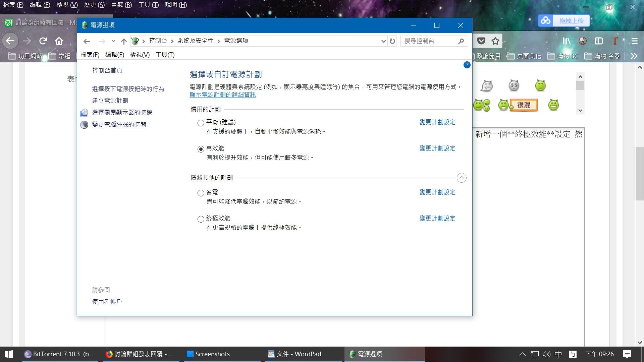The height and width of the screenshot is (362, 644).
Task: Select the 終極效能 power plan
Action: click(x=201, y=219)
